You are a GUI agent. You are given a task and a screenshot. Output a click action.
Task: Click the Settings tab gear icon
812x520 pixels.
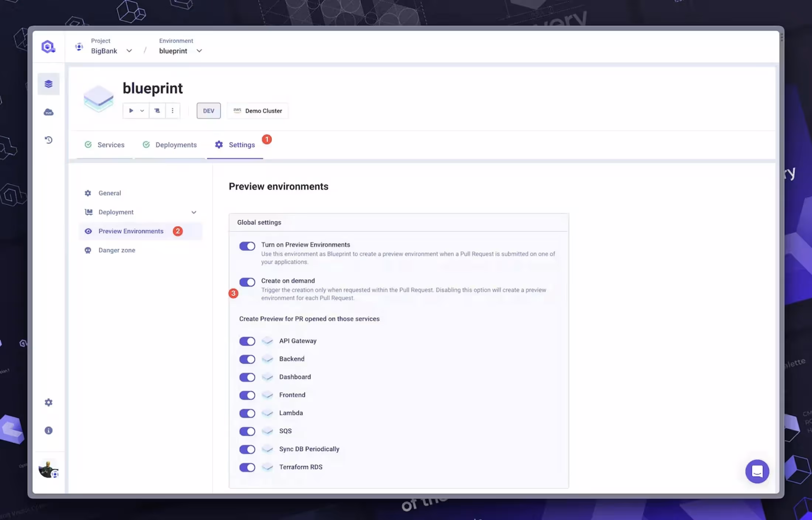219,144
